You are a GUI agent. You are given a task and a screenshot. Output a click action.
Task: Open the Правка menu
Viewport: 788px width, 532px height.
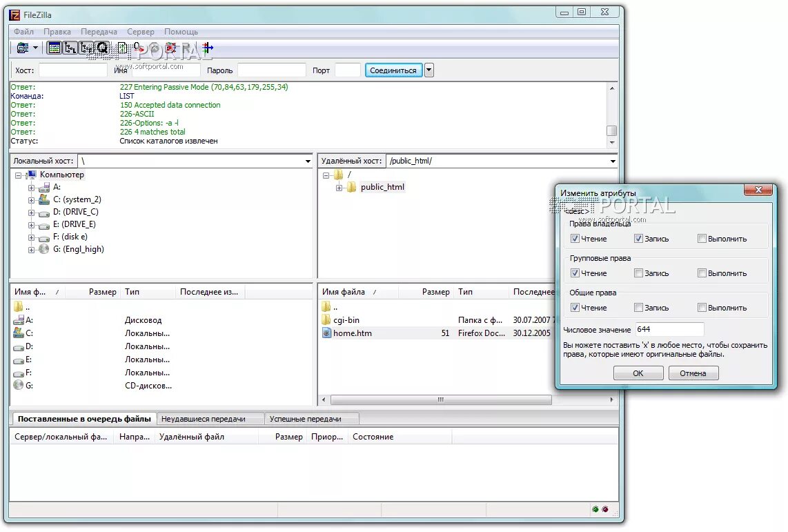57,32
